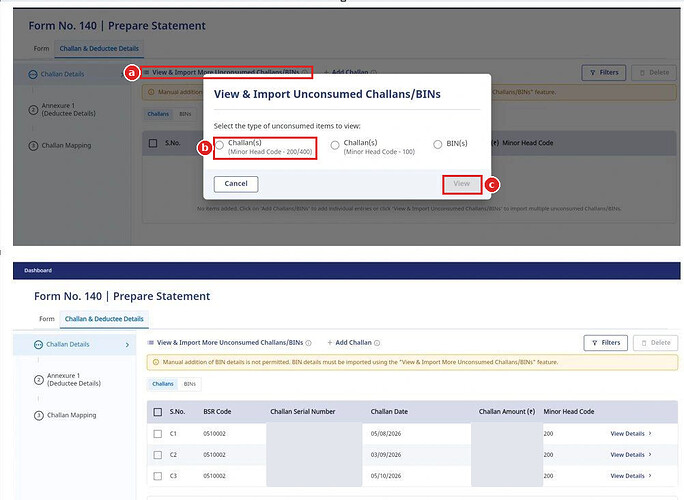Click the arrow after View Details in C1 row
This screenshot has width=684, height=500.
pyautogui.click(x=650, y=434)
